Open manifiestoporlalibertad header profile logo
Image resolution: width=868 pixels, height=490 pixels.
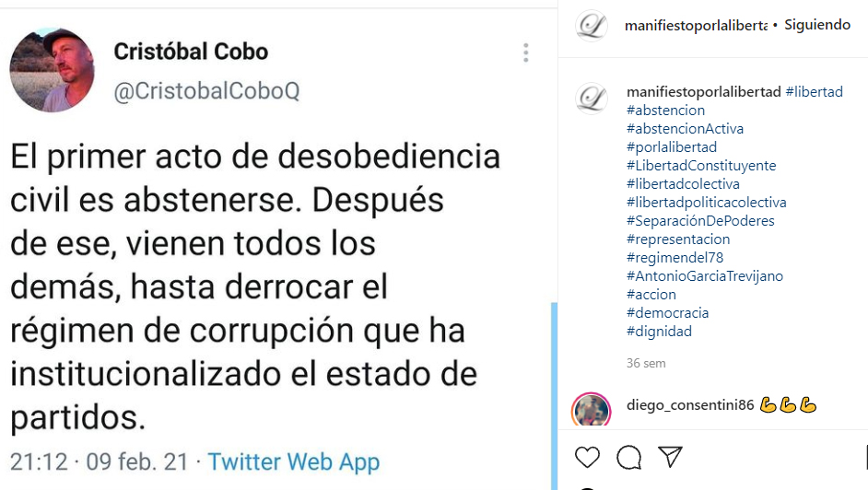(x=592, y=26)
